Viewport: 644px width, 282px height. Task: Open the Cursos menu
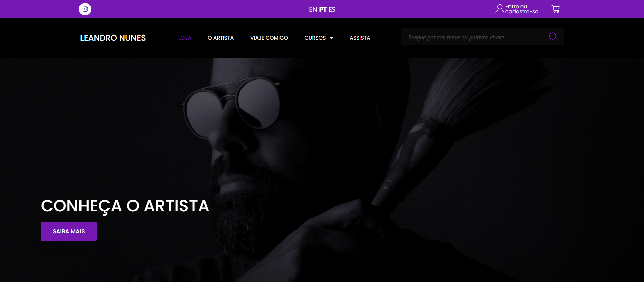pyautogui.click(x=315, y=38)
